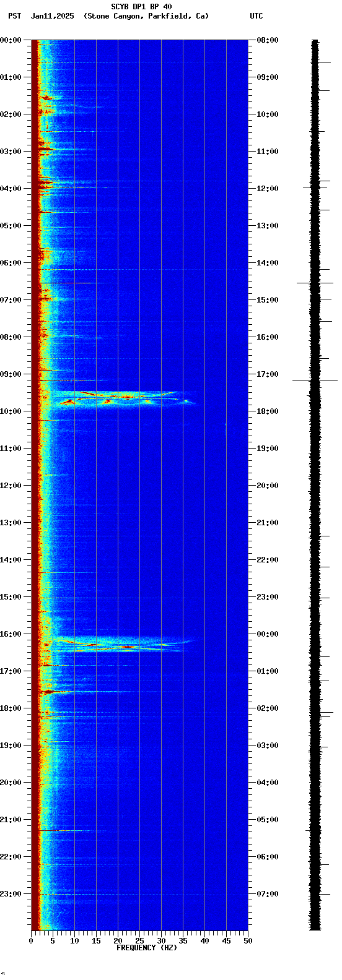Click the PST time label 05:00
The image size is (342, 980).
pos(11,226)
